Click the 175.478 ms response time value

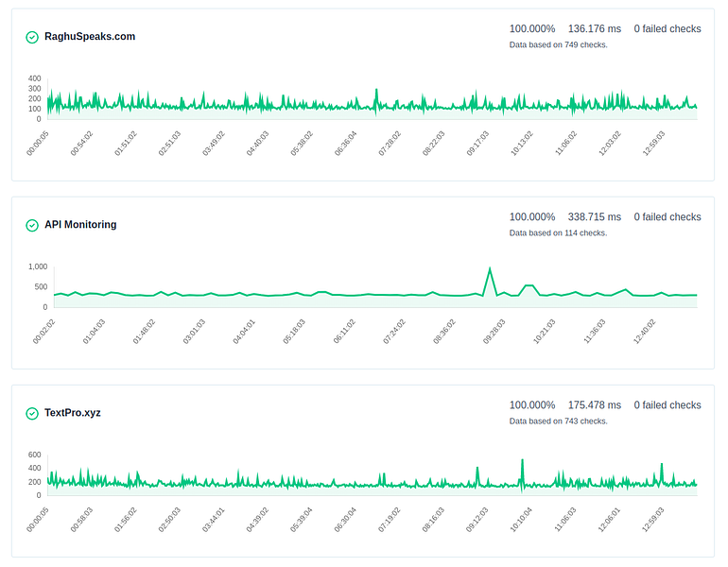pyautogui.click(x=595, y=405)
